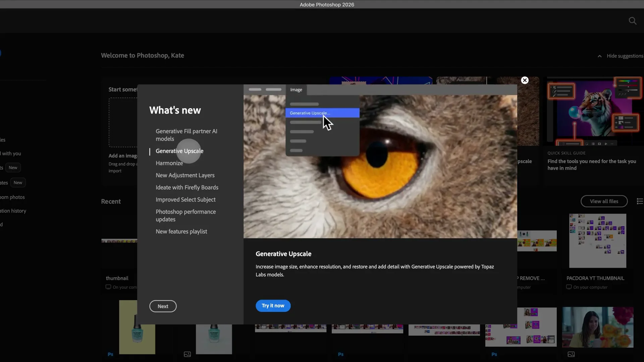Viewport: 644px width, 362px height.
Task: Open the search with the magnifier icon
Action: 632,21
